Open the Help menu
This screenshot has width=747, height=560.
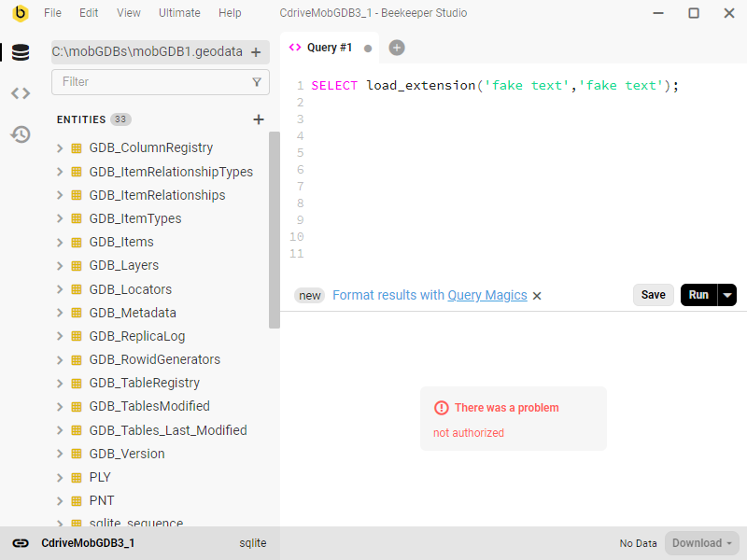[x=230, y=13]
